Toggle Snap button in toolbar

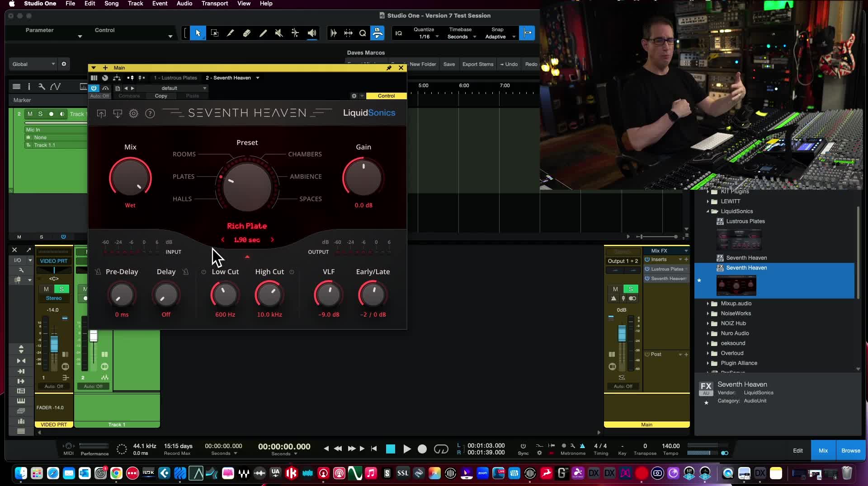tap(527, 33)
